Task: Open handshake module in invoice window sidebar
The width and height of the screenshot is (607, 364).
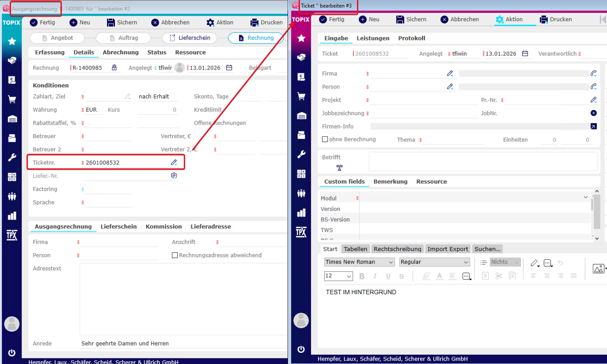Action: pos(12,60)
